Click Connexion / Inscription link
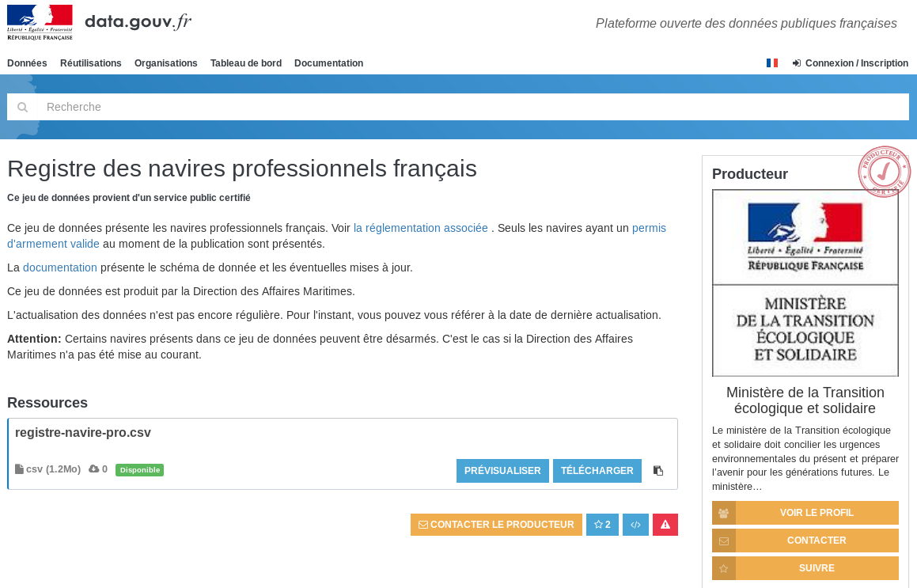Viewport: 917px width, 588px height. pos(851,63)
